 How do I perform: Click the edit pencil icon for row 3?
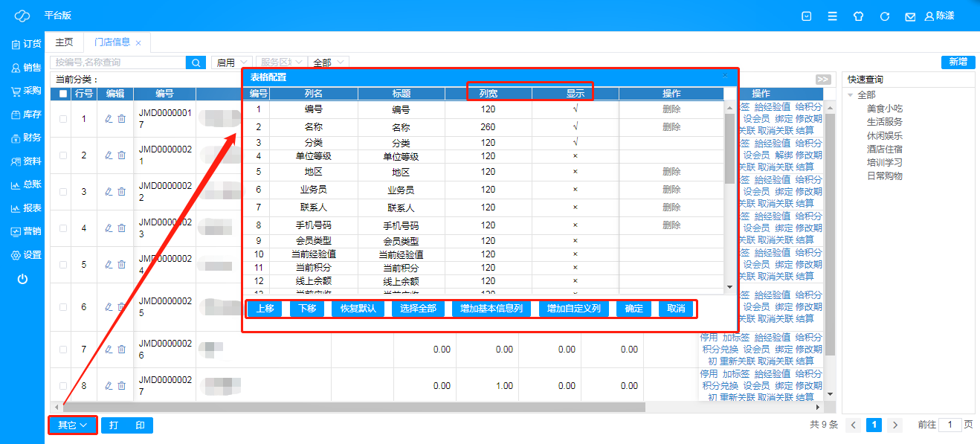tap(109, 191)
